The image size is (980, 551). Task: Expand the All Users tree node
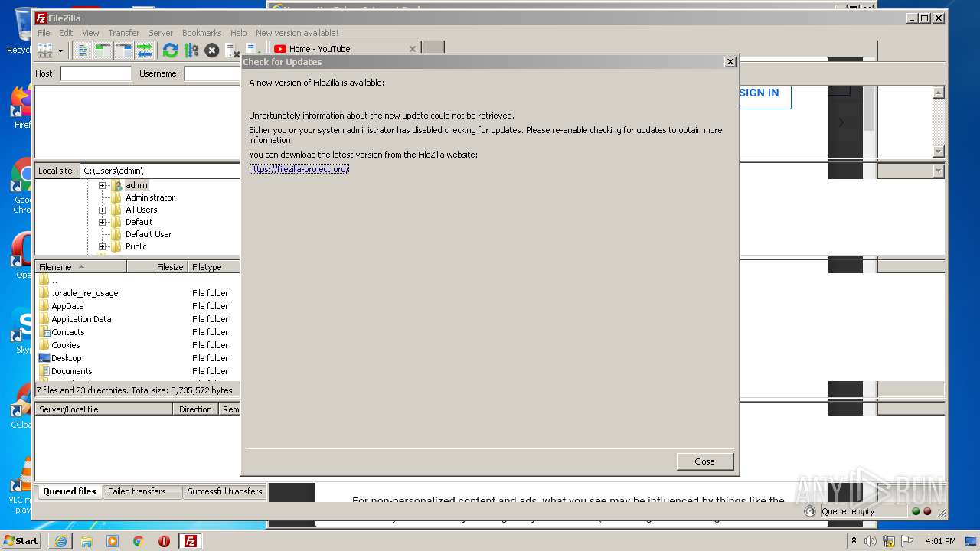click(x=102, y=210)
